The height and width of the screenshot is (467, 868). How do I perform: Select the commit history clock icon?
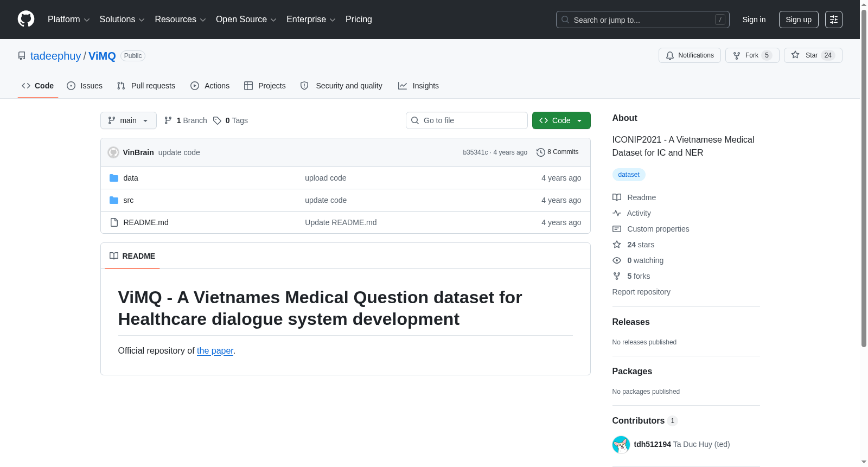pos(541,152)
